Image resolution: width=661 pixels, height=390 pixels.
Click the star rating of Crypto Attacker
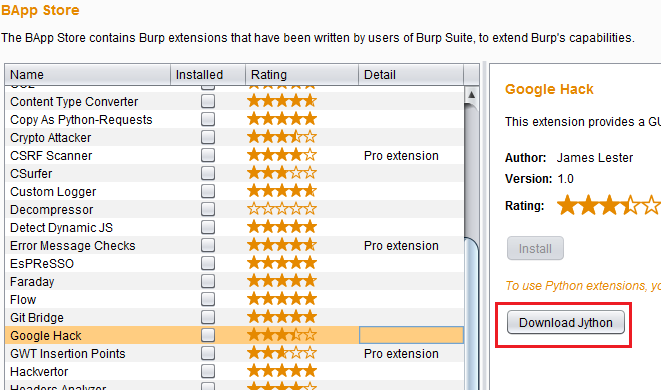[282, 137]
